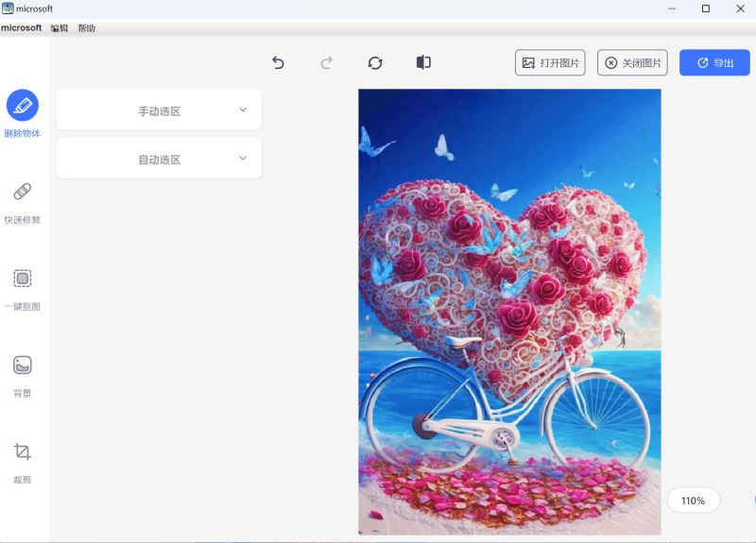Click the app icon in title bar
756x543 pixels.
coord(8,8)
